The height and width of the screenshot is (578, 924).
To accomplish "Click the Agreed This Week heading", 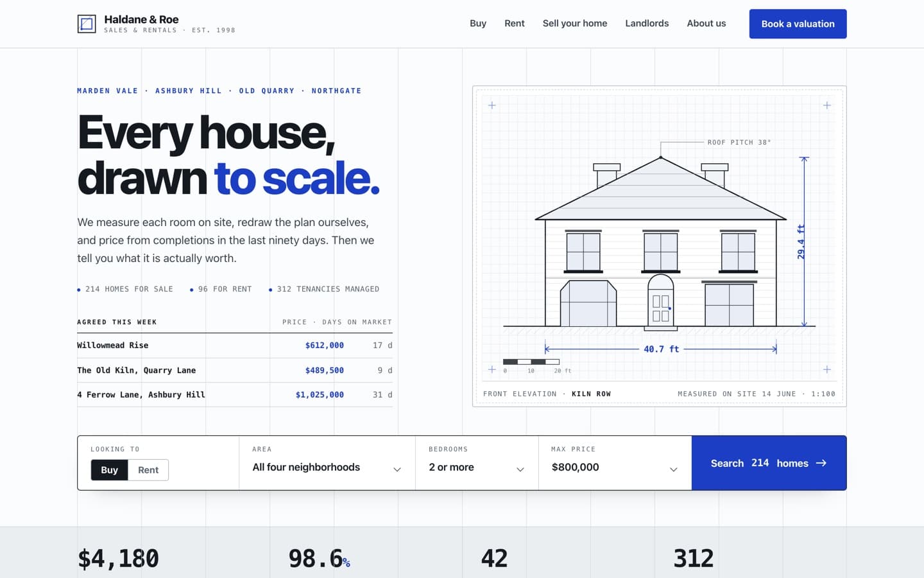I will tap(117, 322).
